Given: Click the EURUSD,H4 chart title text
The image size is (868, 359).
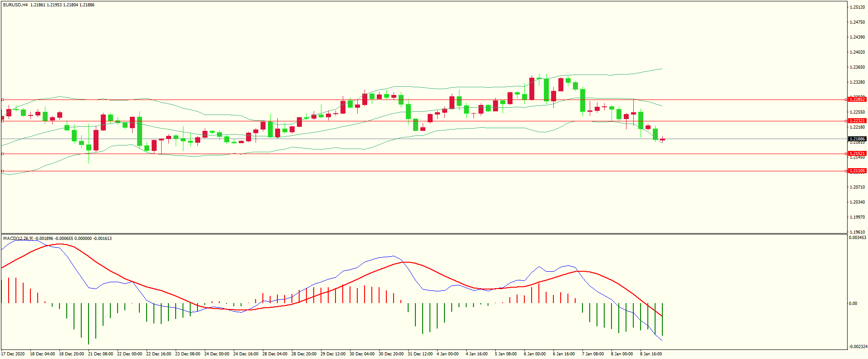Looking at the screenshot, I should [15, 5].
